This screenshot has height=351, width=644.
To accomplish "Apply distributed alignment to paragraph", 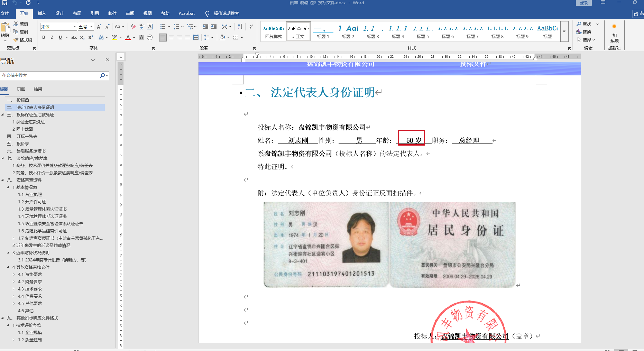I will click(x=196, y=37).
